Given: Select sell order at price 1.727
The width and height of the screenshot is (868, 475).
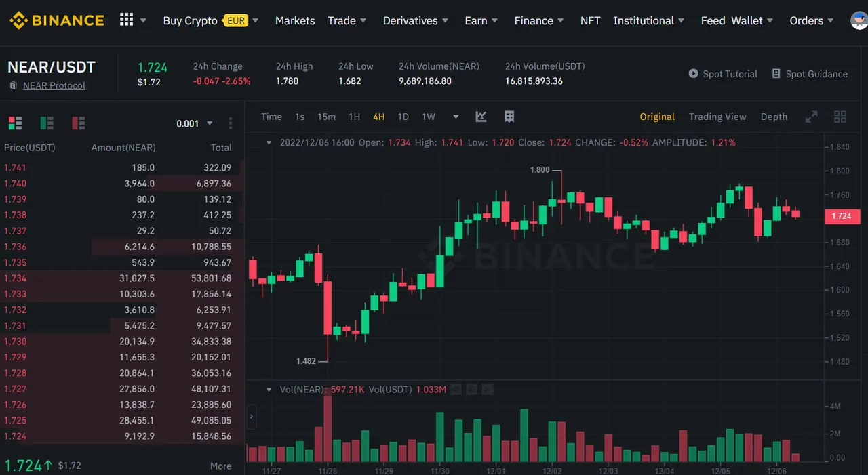Looking at the screenshot, I should (122, 389).
